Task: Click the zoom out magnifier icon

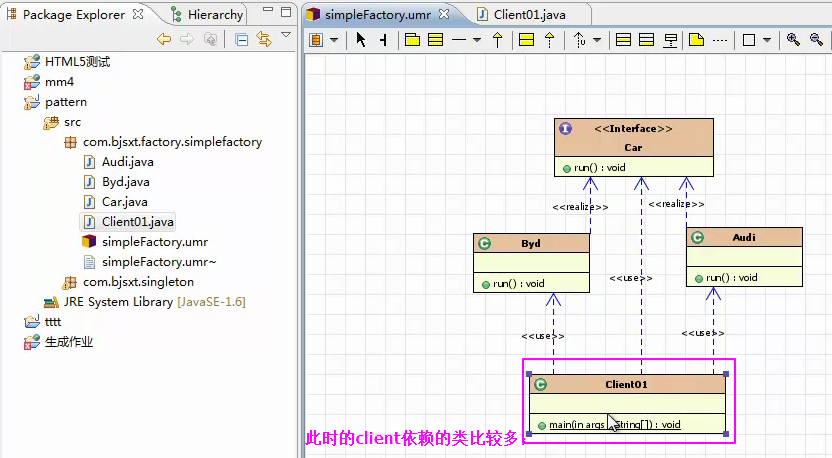Action: click(815, 40)
